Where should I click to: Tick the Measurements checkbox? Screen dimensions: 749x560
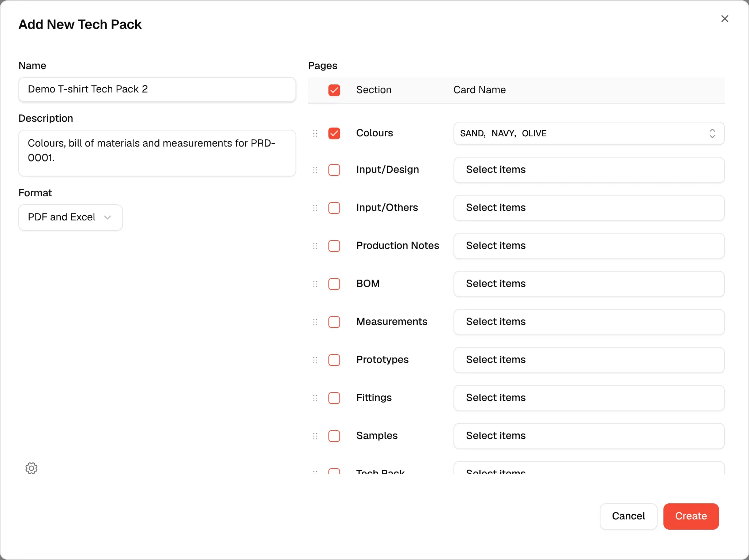coord(334,322)
